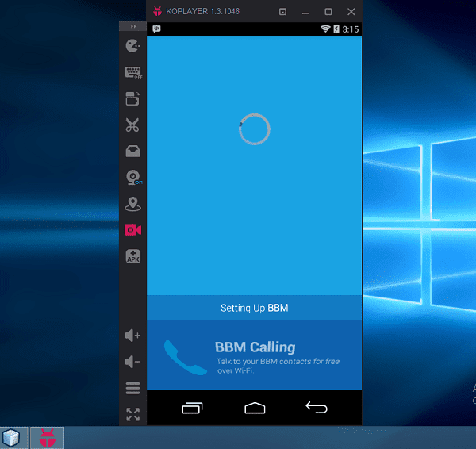476x449 pixels.
Task: Open the gamepad keymapping icon in sidebar
Action: coord(132,46)
